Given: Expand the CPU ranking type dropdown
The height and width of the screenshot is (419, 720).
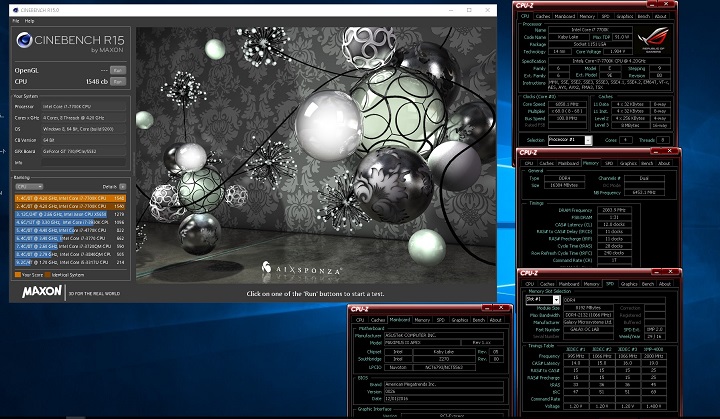Looking at the screenshot, I should [30, 186].
